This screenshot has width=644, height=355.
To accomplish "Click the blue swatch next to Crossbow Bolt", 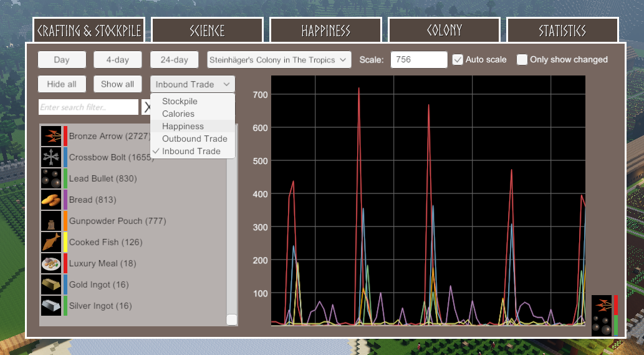I will [x=65, y=157].
